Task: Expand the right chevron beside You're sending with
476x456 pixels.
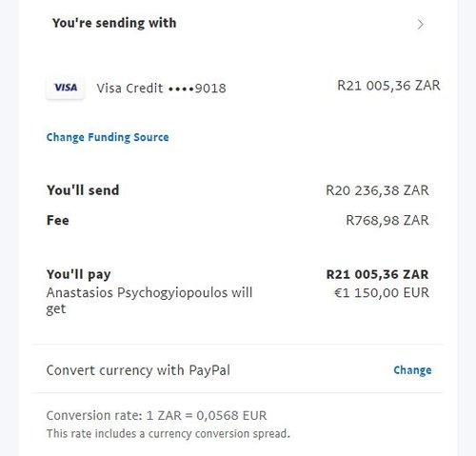Action: 420,25
